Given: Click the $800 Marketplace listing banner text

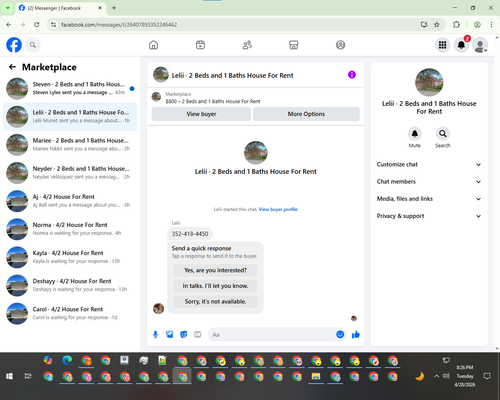Looking at the screenshot, I should pos(213,101).
